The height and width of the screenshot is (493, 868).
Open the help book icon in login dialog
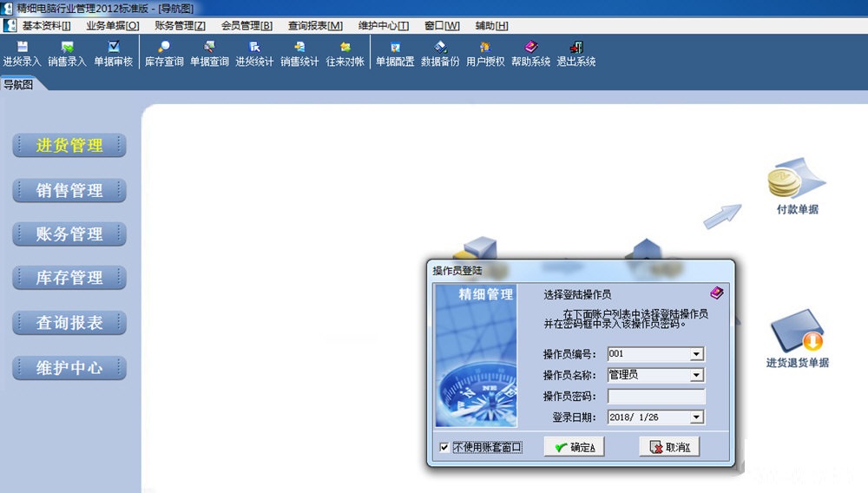(x=717, y=293)
